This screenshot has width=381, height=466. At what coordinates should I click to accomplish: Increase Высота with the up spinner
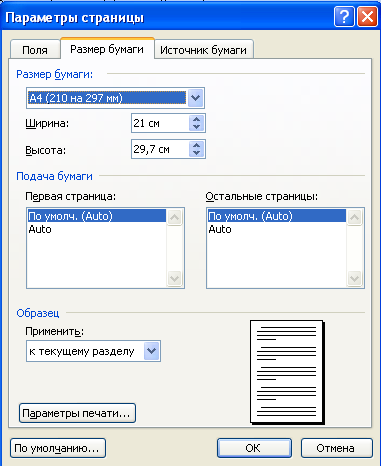point(197,145)
